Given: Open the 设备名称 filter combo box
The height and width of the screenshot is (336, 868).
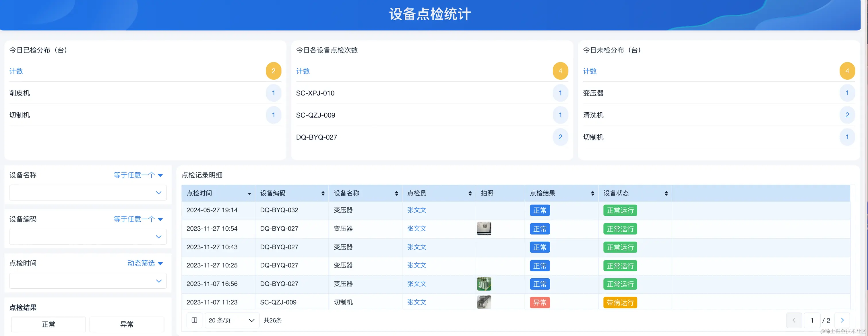Looking at the screenshot, I should [88, 193].
